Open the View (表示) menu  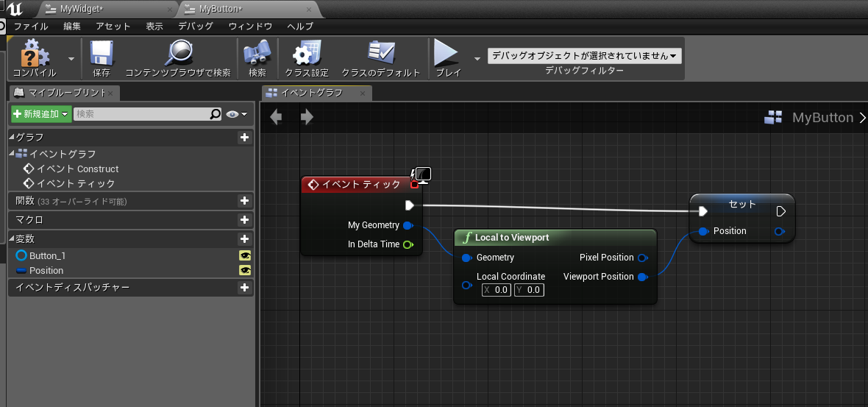pos(154,26)
